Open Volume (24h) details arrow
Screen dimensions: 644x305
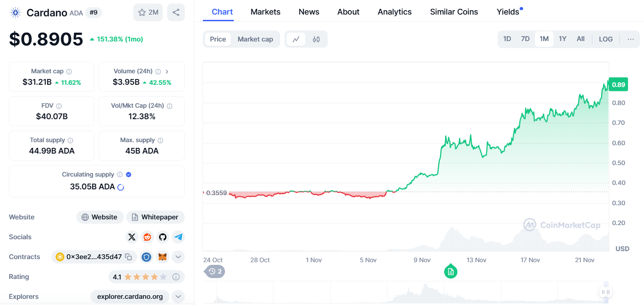tap(167, 72)
